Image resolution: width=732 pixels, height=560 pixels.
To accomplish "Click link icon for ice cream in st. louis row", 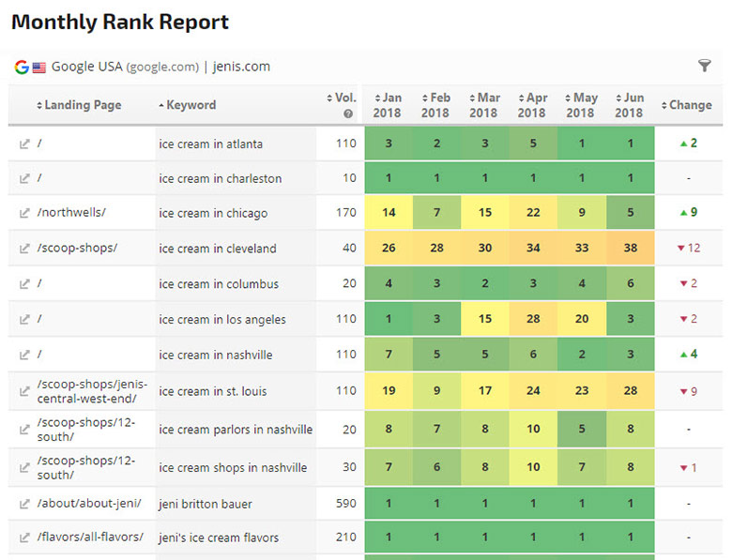I will pos(24,390).
